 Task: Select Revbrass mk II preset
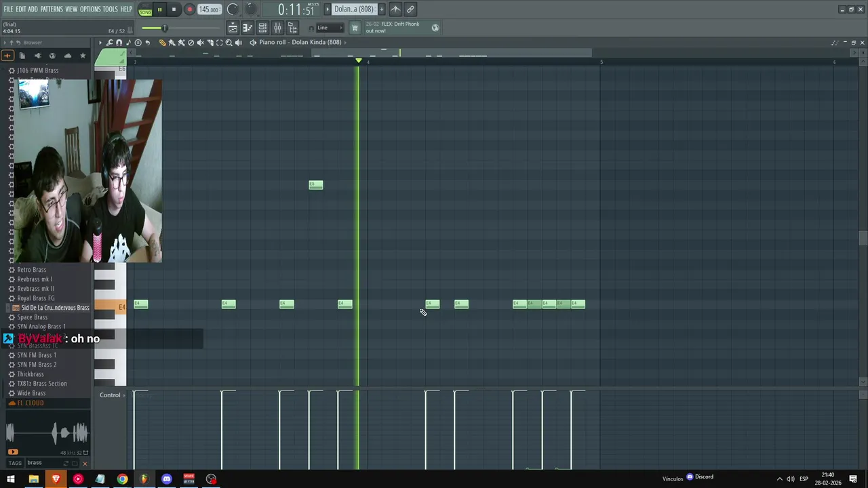pos(35,289)
